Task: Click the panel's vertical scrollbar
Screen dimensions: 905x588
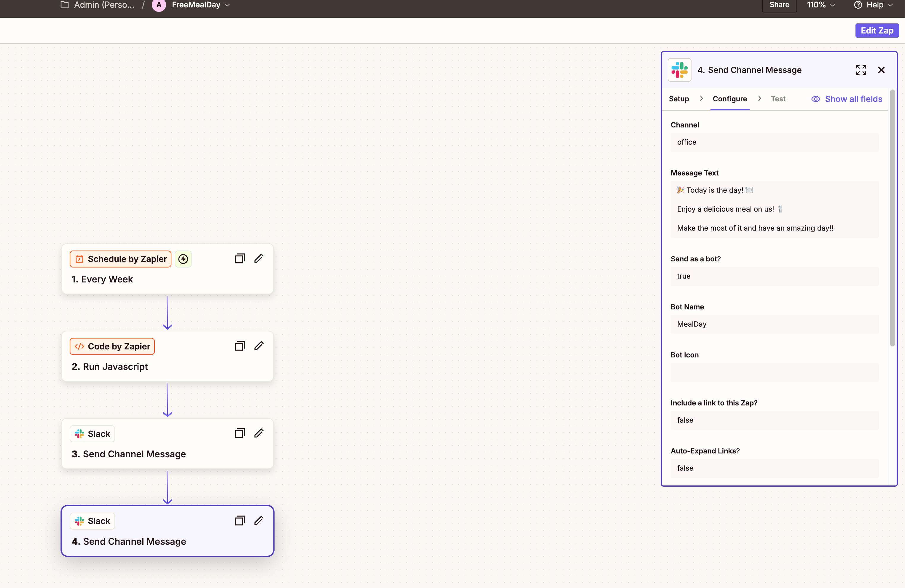Action: [892, 218]
